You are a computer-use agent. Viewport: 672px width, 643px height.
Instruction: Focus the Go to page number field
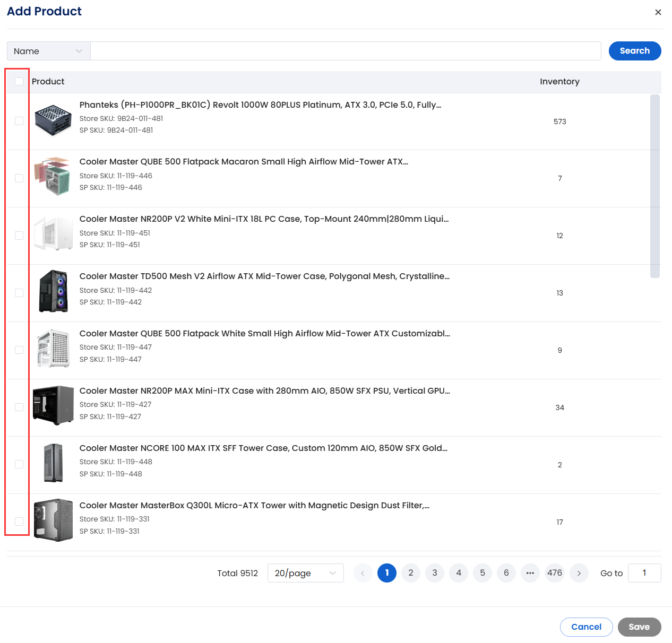[x=644, y=573]
